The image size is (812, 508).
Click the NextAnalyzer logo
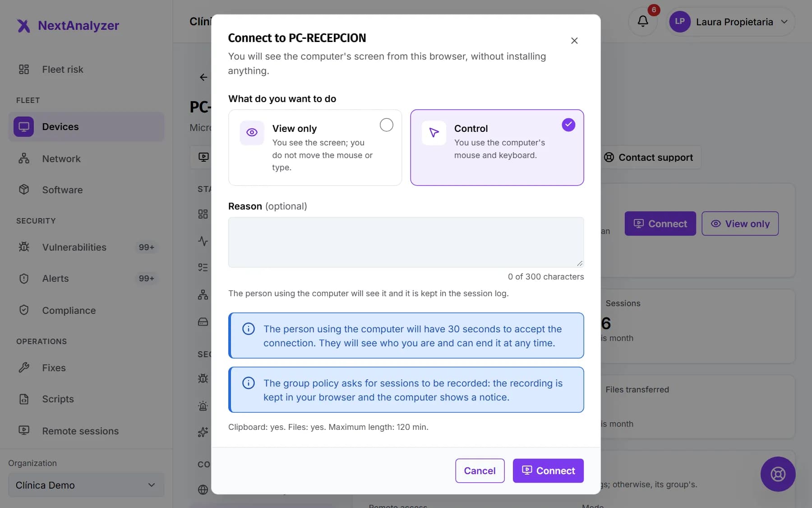click(68, 26)
